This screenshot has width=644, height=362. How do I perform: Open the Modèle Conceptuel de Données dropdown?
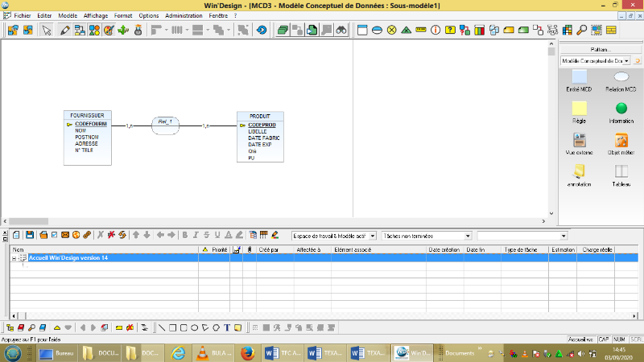coord(626,60)
